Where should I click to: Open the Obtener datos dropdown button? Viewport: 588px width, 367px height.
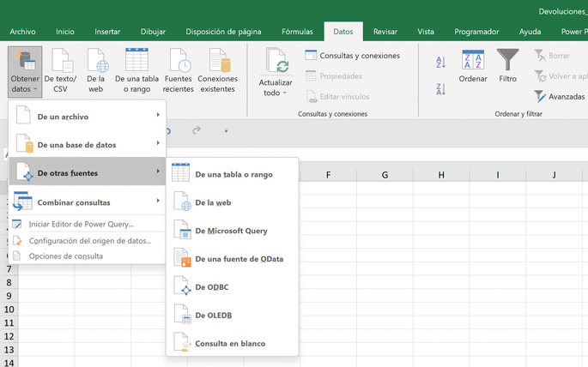coord(25,71)
